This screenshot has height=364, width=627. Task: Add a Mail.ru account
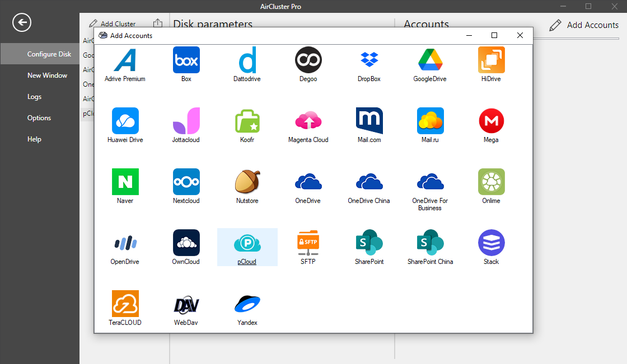click(x=430, y=125)
